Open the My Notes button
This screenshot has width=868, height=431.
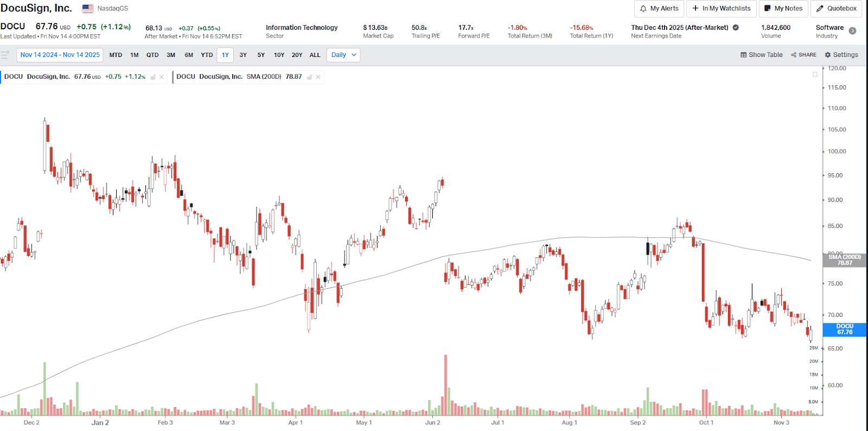click(x=783, y=9)
